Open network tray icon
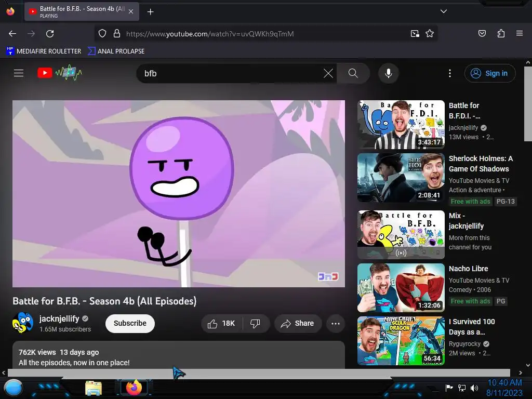This screenshot has height=399, width=532. pos(462,388)
